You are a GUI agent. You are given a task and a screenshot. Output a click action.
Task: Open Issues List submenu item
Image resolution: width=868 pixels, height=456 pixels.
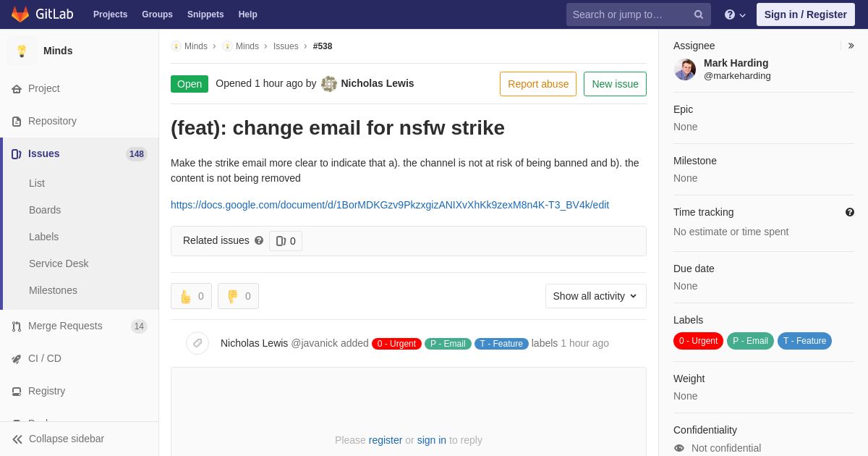click(37, 183)
